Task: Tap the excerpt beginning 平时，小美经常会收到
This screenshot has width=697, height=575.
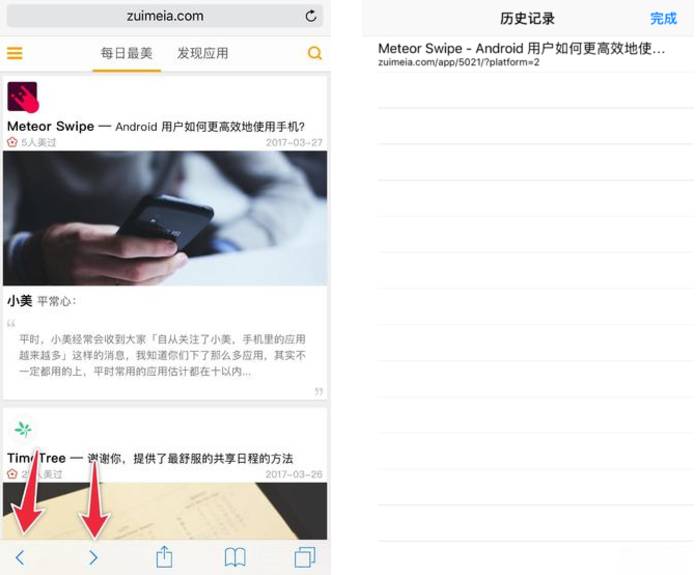Action: [162, 355]
